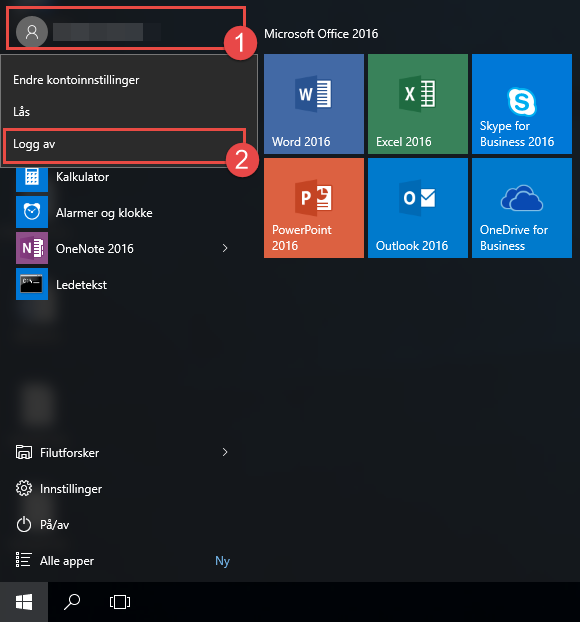580x622 pixels.
Task: Click the Kalkulator label
Action: (x=83, y=177)
